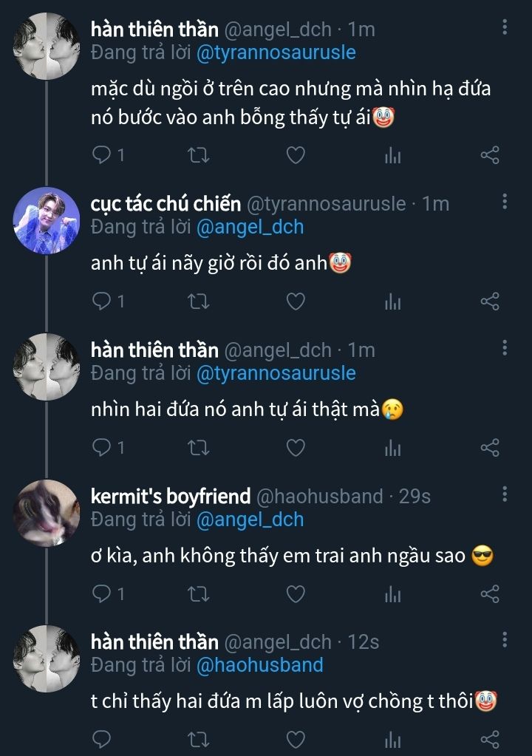Go to the 'kermit's boyfriend' display name
The width and height of the screenshot is (532, 756).
170,496
